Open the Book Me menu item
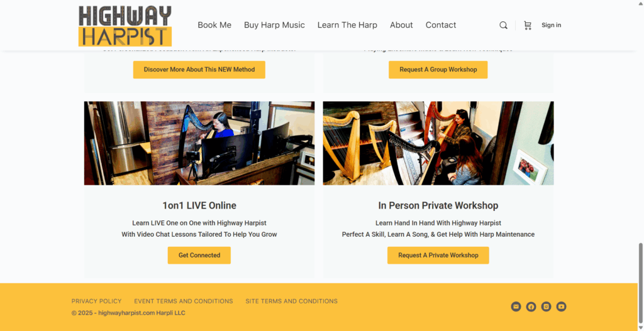This screenshot has width=644, height=331. pos(214,25)
